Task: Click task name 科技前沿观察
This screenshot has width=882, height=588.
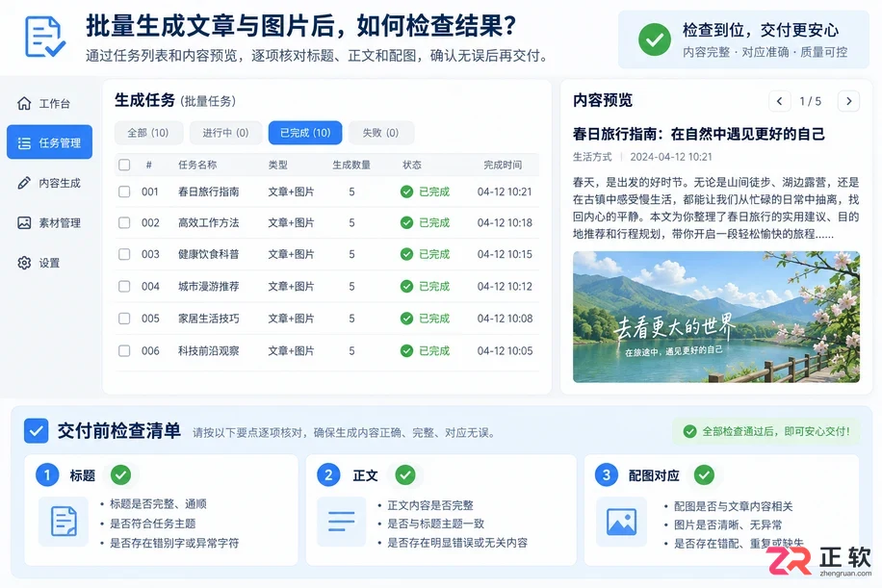Action: click(209, 350)
